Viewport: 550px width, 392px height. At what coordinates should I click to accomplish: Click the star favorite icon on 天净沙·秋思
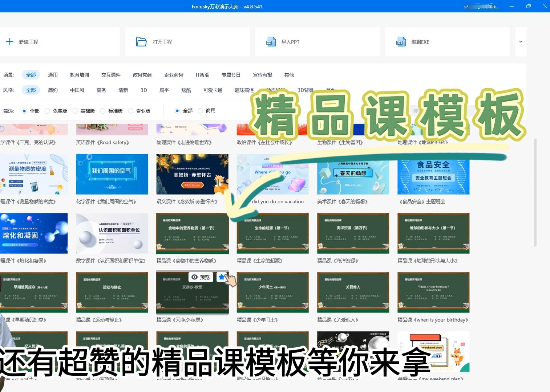222,277
